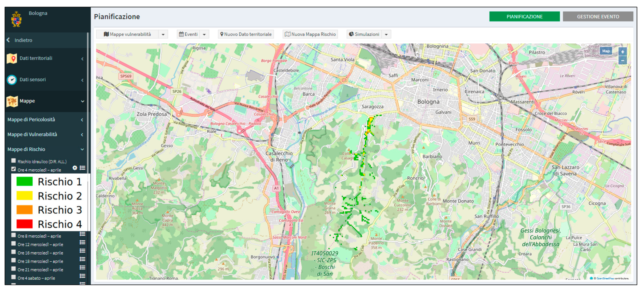Open Simulazioni dropdown arrow

386,34
